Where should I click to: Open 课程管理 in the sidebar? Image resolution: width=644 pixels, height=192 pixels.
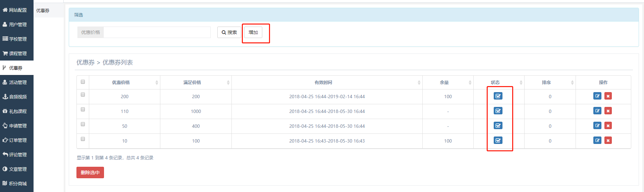click(17, 53)
